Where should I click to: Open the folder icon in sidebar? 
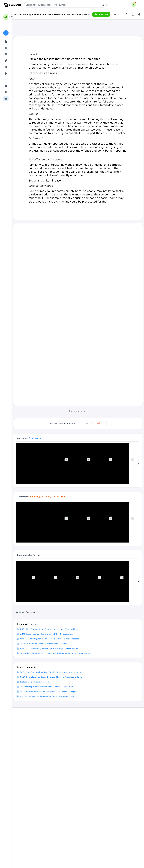(6, 86)
